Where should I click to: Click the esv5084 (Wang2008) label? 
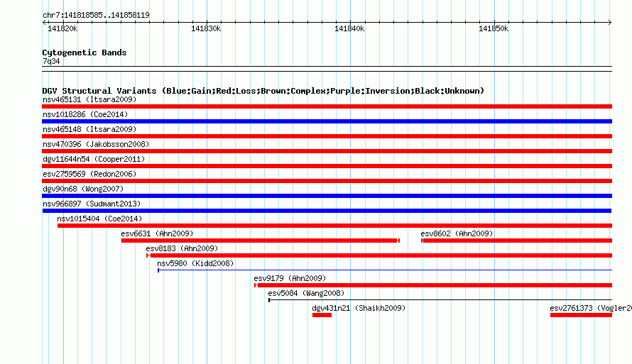click(x=306, y=293)
